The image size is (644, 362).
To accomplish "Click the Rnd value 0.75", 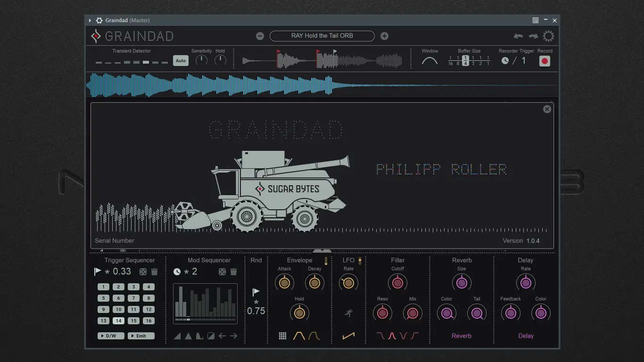I will point(256,311).
